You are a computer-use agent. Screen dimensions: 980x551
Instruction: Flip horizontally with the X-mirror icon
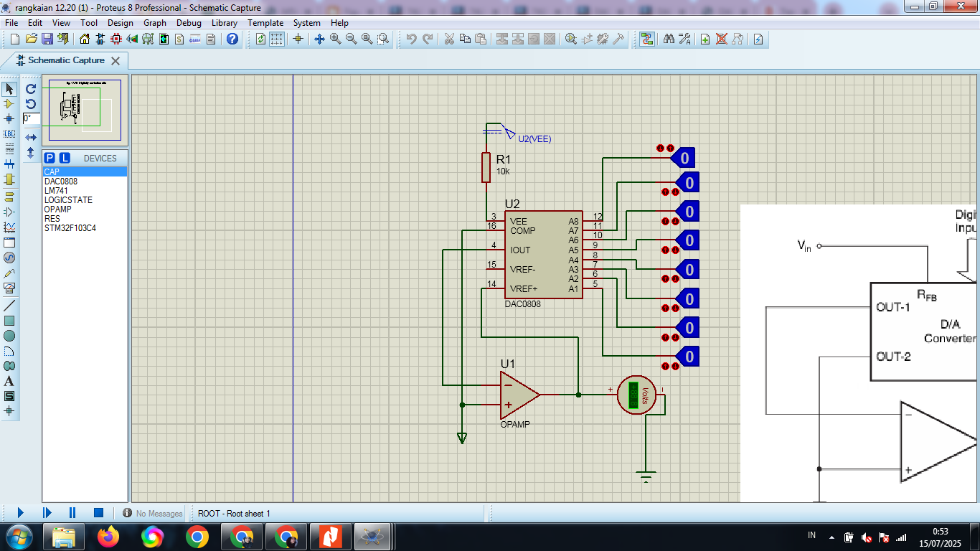31,137
